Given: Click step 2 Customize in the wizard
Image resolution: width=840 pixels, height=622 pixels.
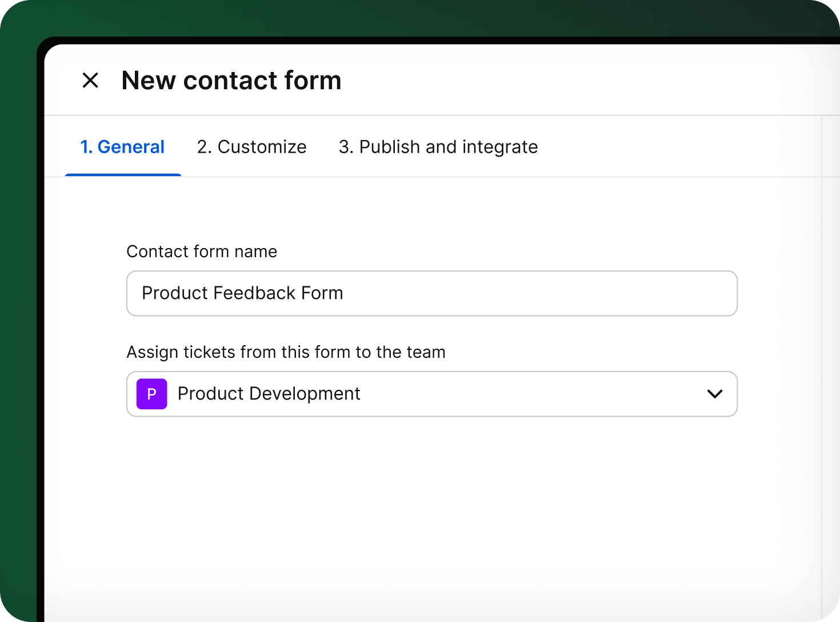Looking at the screenshot, I should (x=251, y=147).
